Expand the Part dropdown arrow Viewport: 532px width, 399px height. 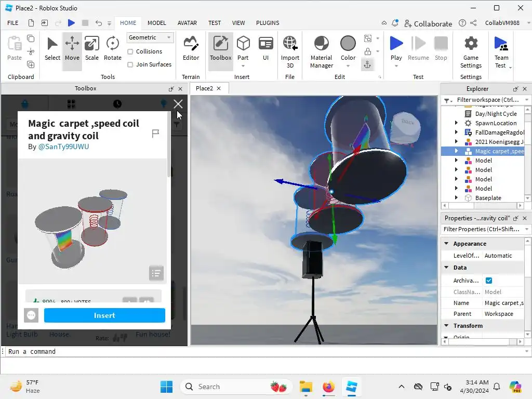243,66
